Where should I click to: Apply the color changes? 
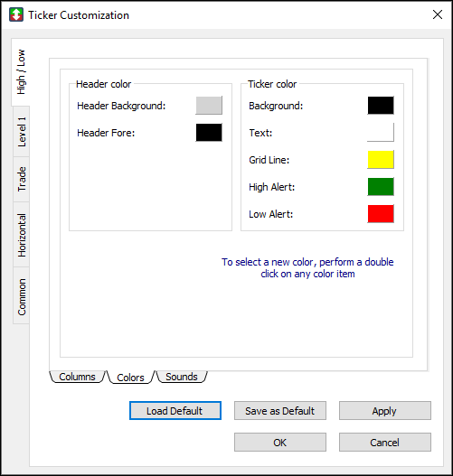(385, 411)
